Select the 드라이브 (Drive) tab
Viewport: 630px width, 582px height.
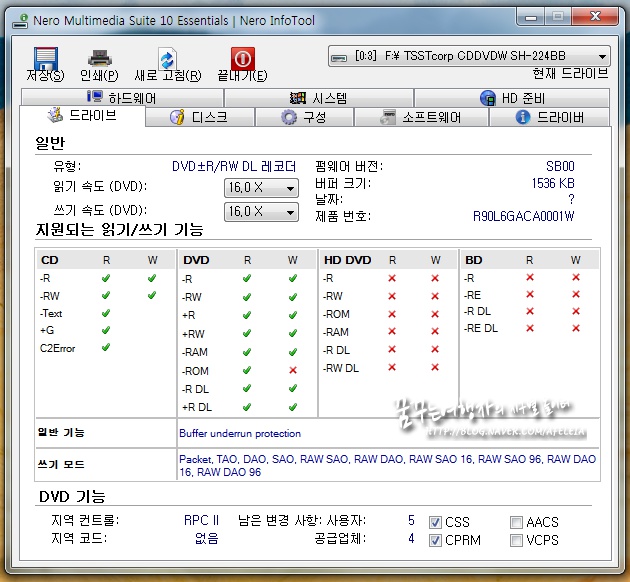click(x=82, y=116)
